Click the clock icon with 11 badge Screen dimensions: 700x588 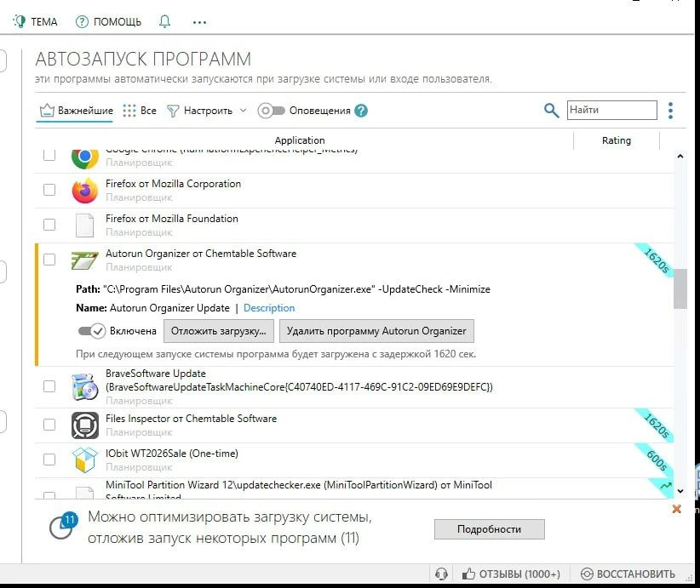click(x=63, y=526)
